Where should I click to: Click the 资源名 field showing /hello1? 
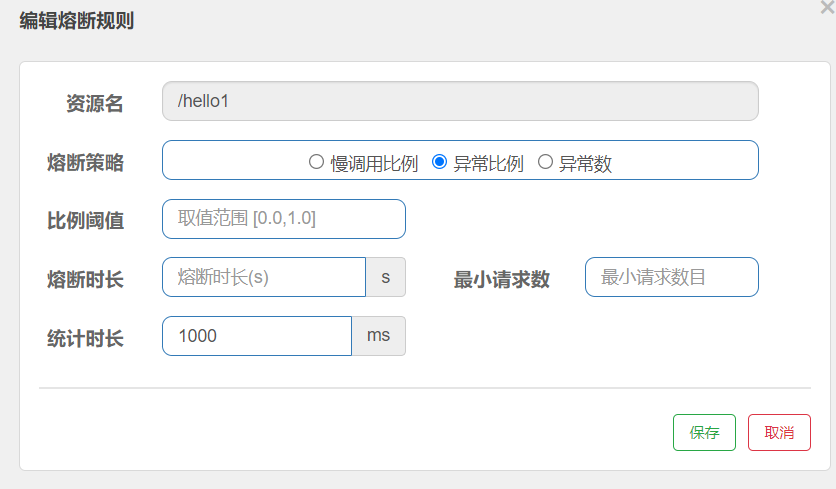[x=460, y=101]
